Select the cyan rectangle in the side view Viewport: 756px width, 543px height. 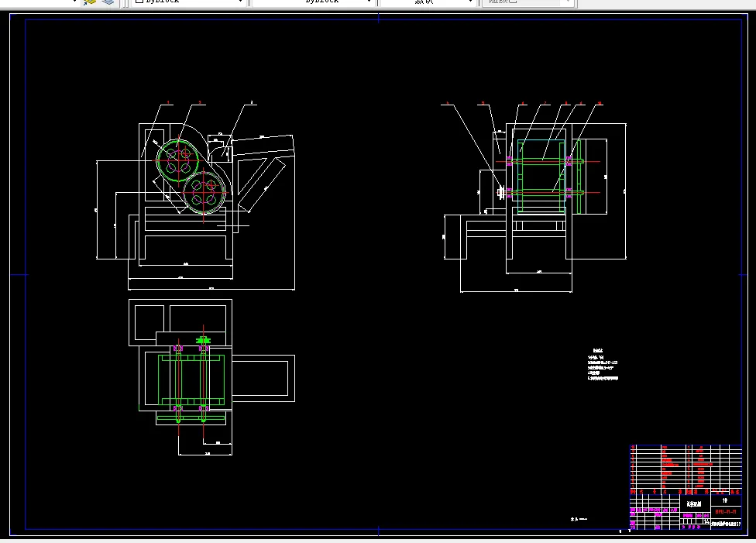click(x=541, y=176)
